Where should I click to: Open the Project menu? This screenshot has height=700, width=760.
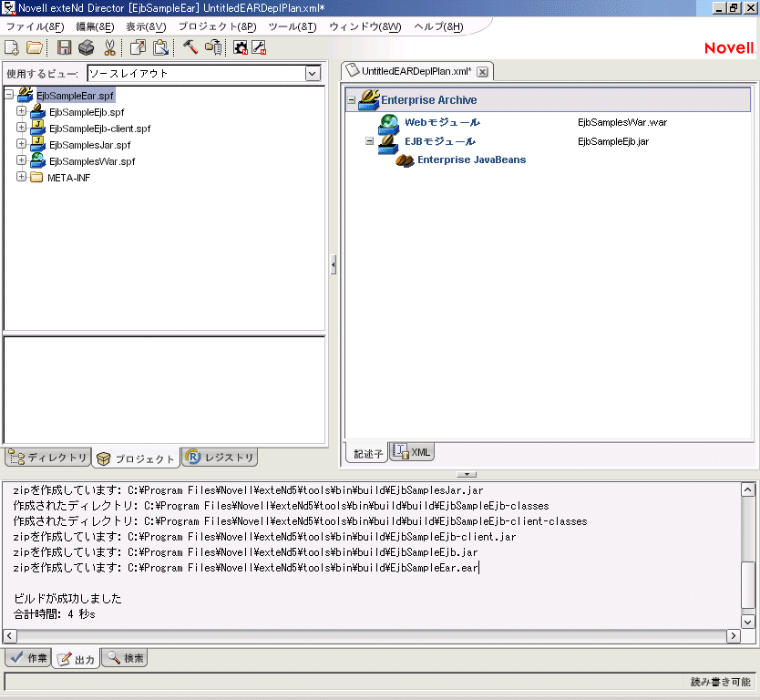click(x=218, y=26)
